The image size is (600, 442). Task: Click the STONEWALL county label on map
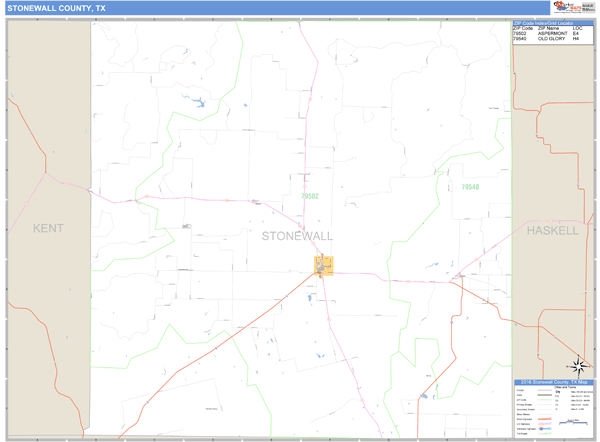click(x=297, y=236)
